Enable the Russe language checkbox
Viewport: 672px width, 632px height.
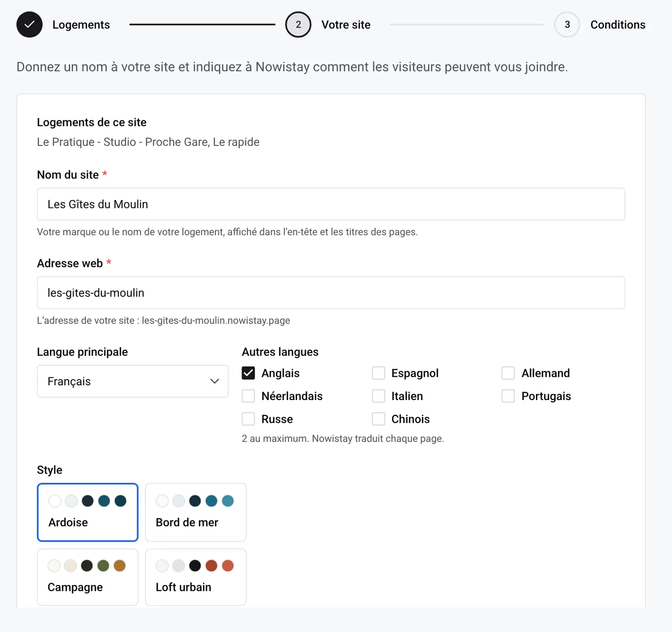[x=248, y=419]
